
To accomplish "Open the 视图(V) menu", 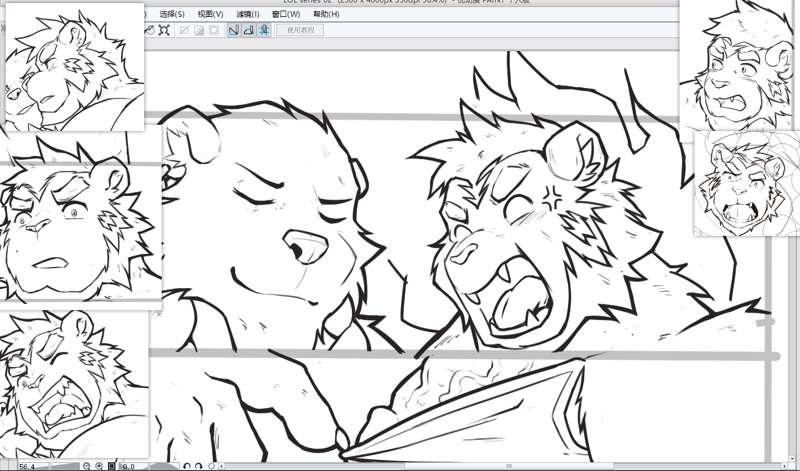I will coord(210,14).
